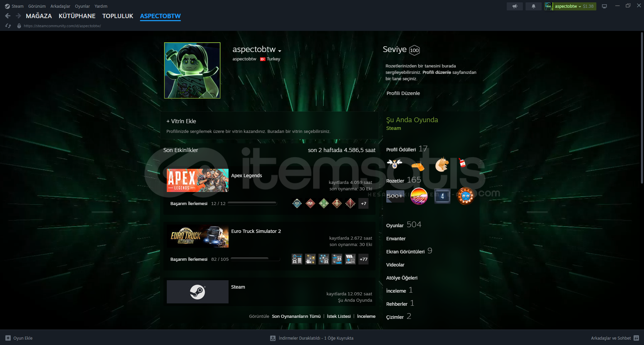Click the green Apex Legends achievement icon
The width and height of the screenshot is (644, 345).
[324, 203]
